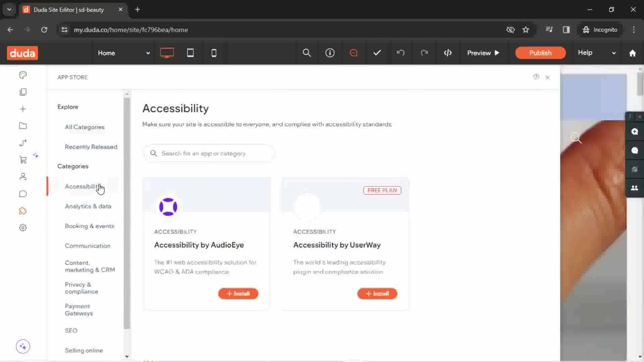
Task: Select the Selling online category
Action: pos(84,350)
